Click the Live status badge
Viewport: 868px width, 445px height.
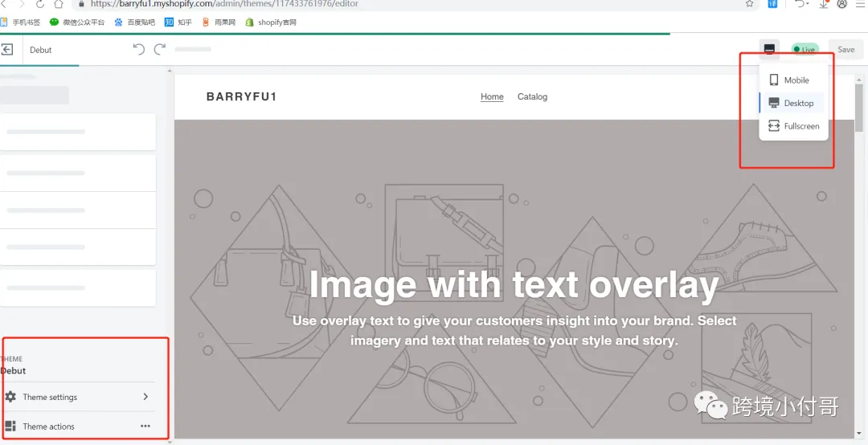pyautogui.click(x=805, y=49)
